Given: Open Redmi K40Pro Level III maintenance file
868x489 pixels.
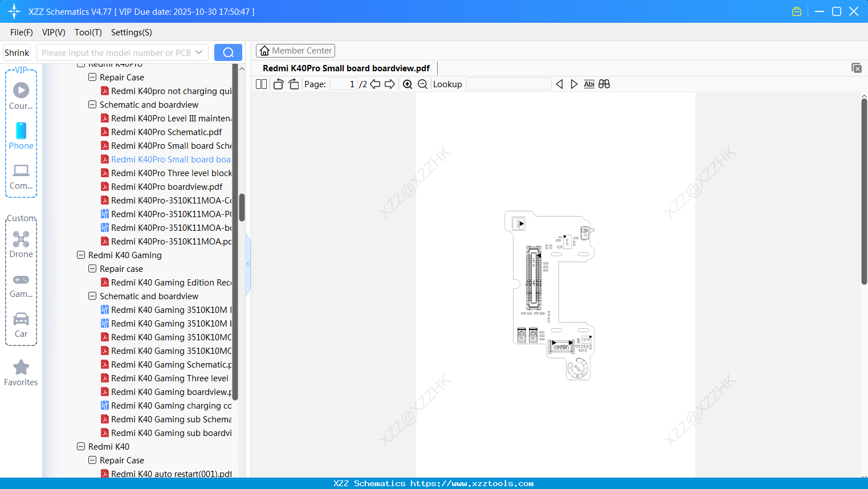Looking at the screenshot, I should (x=171, y=118).
